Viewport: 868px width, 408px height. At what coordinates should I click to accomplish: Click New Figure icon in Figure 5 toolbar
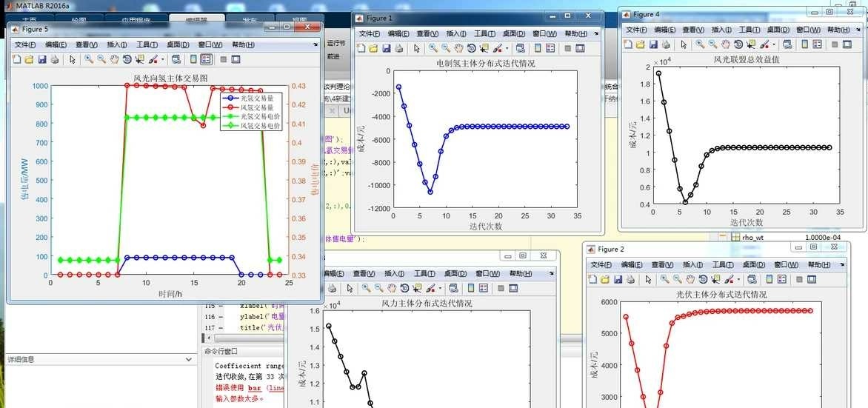(16, 59)
